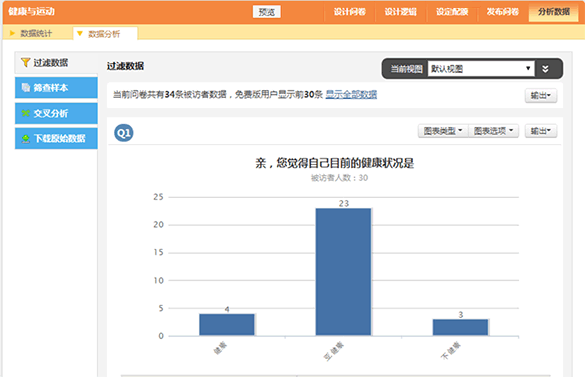Click the bar with value 23
Viewport: 585px width, 377px height.
click(x=343, y=272)
